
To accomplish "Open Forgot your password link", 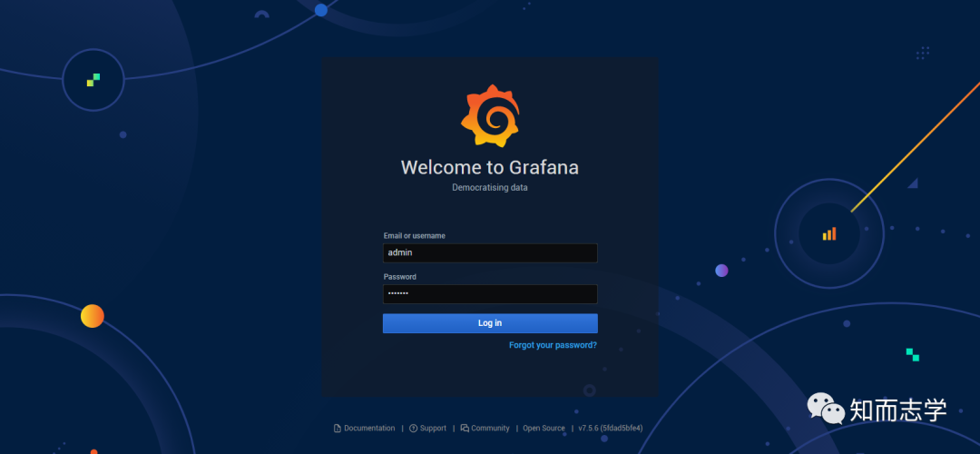I will (x=554, y=345).
